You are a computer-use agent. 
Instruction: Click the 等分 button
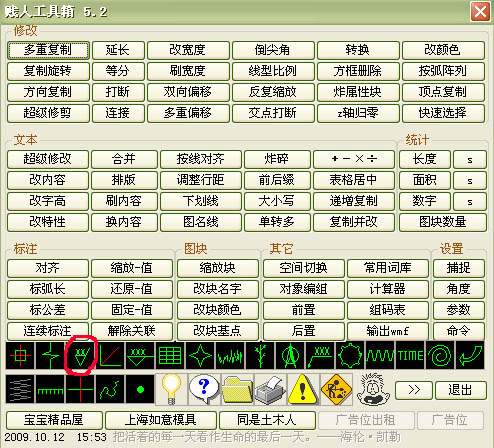[118, 71]
